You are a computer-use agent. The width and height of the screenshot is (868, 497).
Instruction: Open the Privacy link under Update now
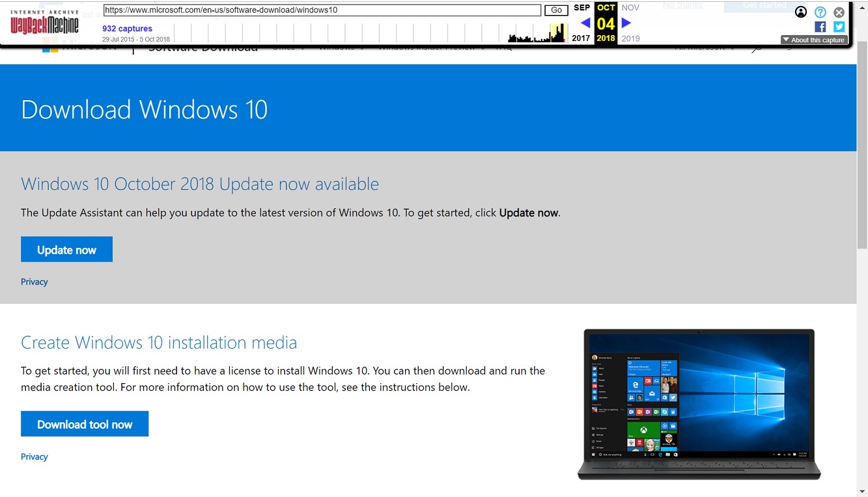(x=35, y=282)
